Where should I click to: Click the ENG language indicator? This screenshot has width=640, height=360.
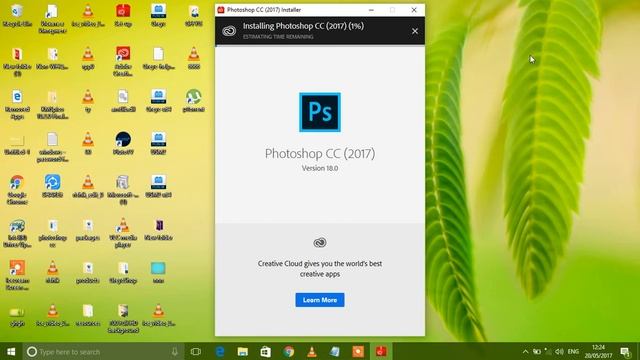[x=573, y=351]
